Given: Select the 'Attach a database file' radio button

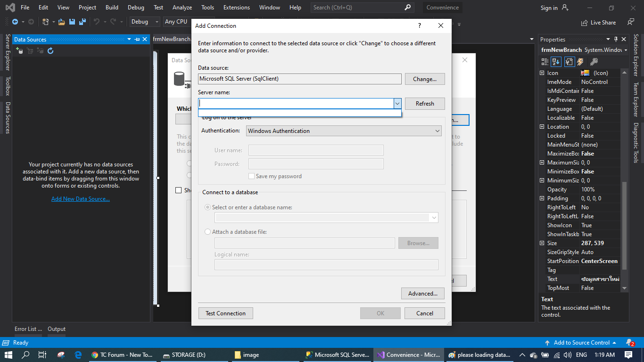Looking at the screenshot, I should (208, 232).
